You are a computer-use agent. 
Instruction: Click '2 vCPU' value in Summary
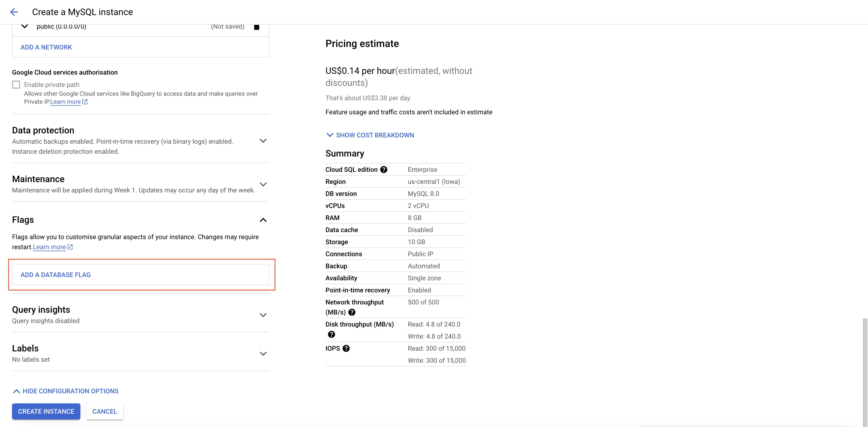[418, 205]
